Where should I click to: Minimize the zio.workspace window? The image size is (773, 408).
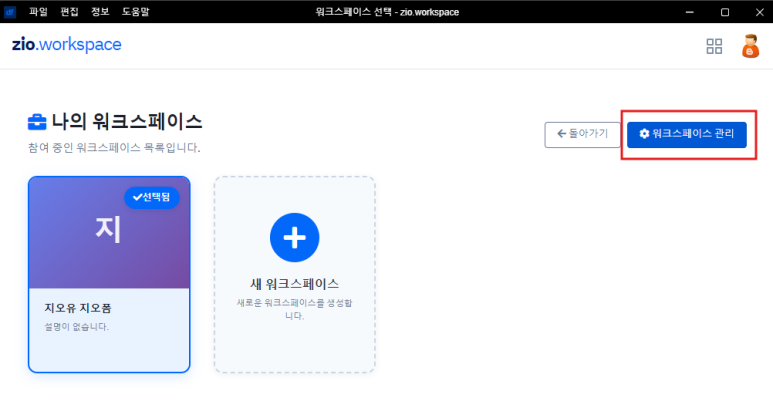689,12
